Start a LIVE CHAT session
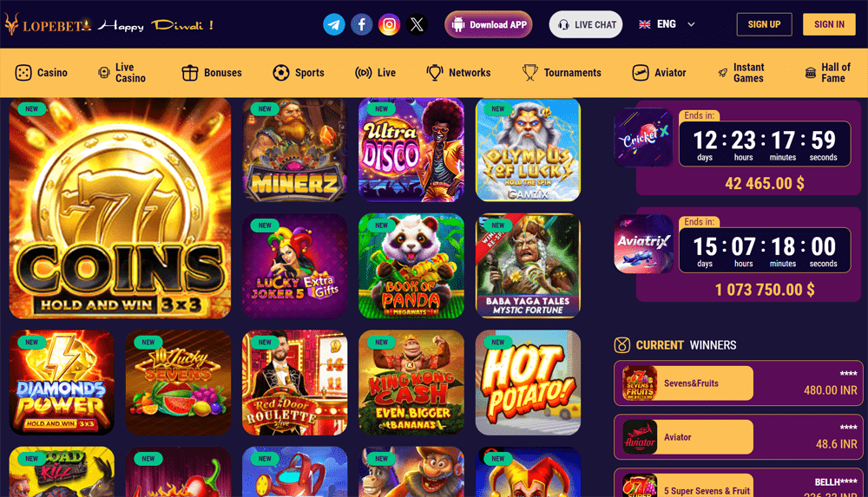Viewport: 868px width, 497px height. [x=586, y=25]
